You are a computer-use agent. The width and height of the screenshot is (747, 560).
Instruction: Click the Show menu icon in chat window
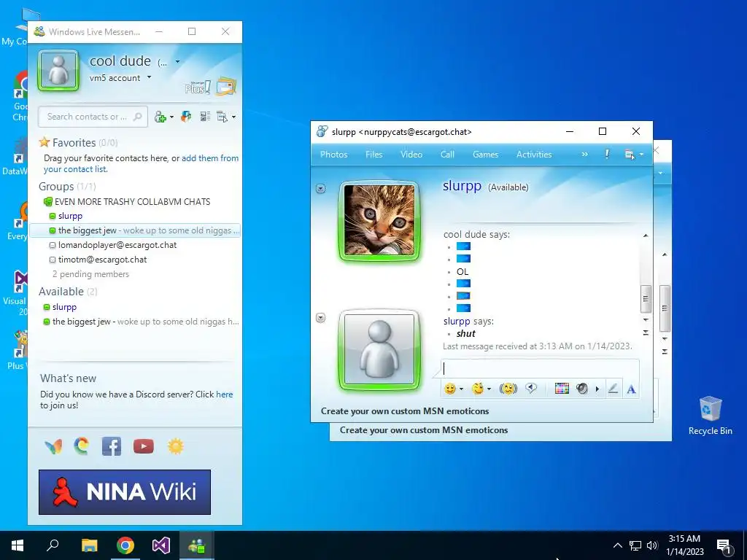[x=630, y=155]
